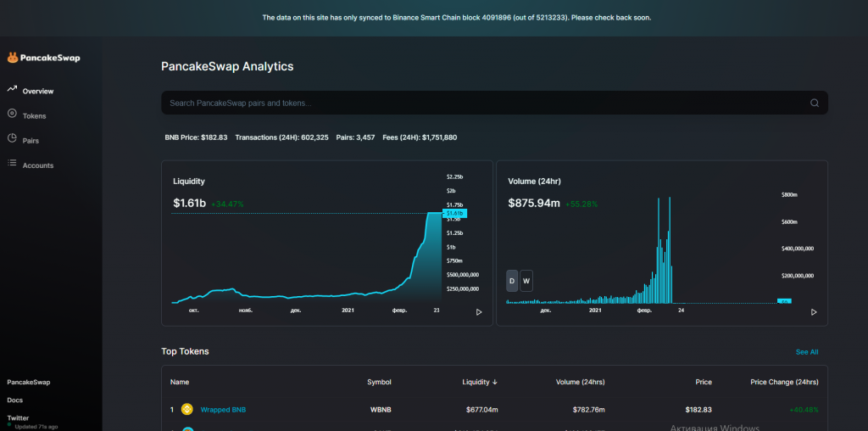Click the Accounts list icon in sidebar
The image size is (868, 431).
tap(12, 164)
